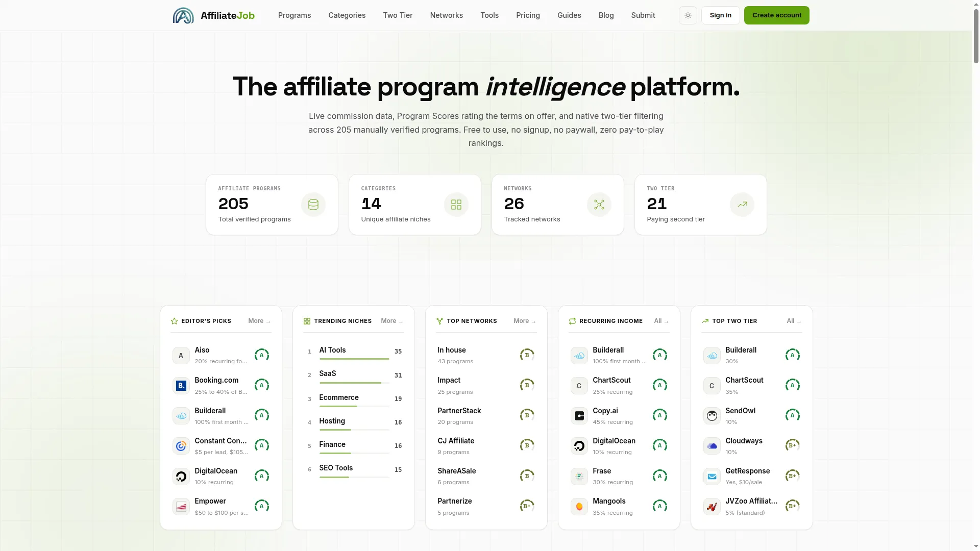Click the 205 Affiliate Programs stat card
980x551 pixels.
(272, 205)
